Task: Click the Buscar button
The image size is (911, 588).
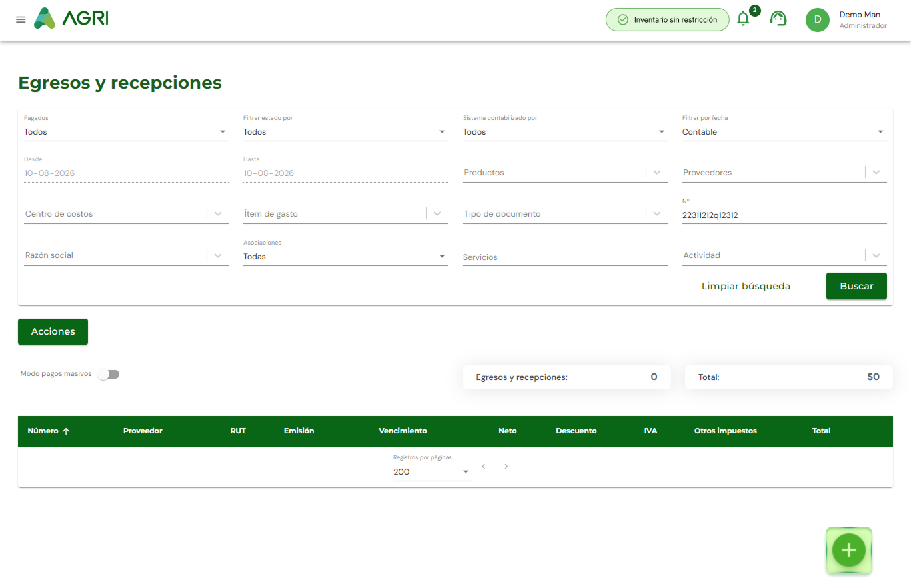Action: 856,286
